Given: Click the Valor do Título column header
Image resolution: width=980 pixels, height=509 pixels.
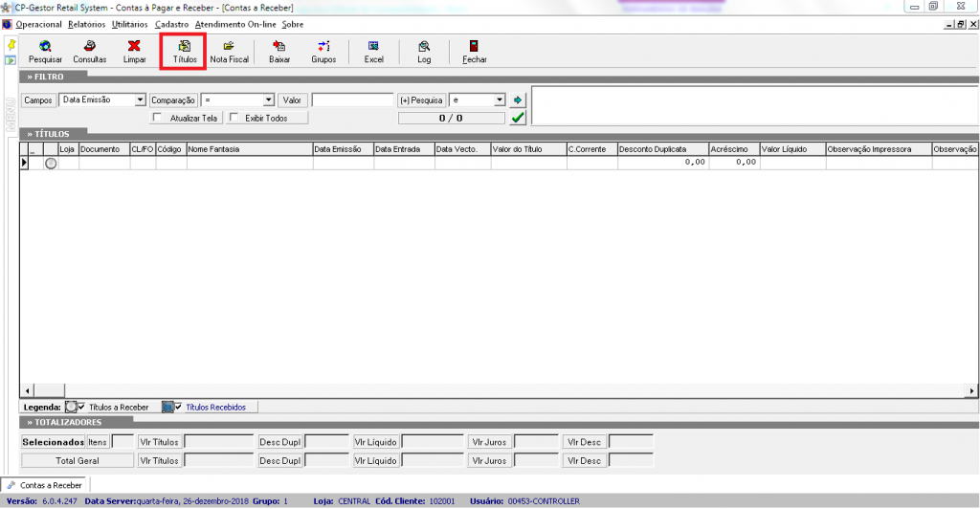Looking at the screenshot, I should [528, 149].
